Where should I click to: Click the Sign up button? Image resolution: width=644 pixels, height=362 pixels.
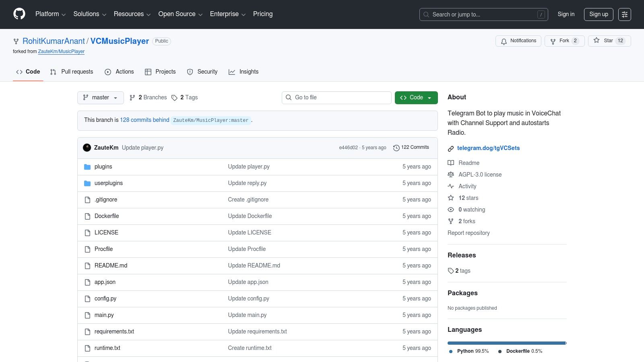599,14
